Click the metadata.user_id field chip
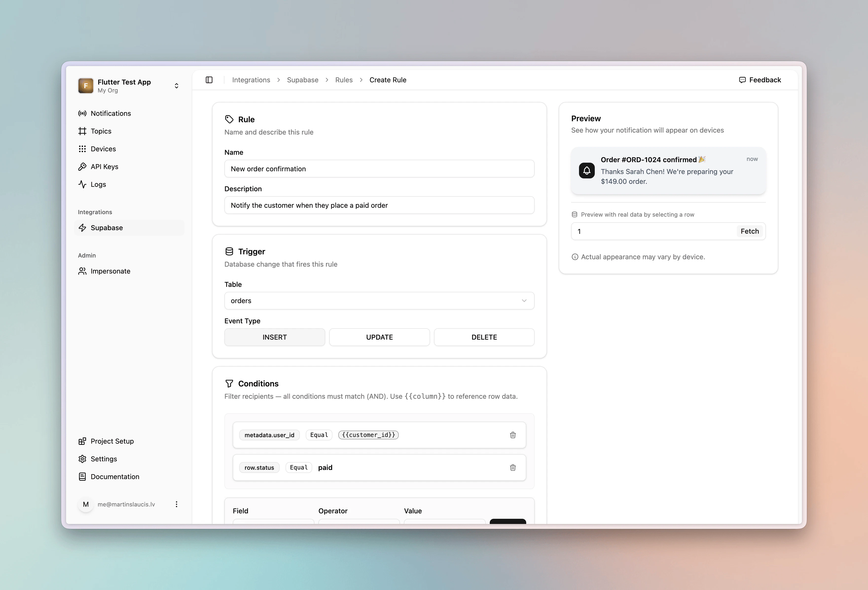Screen dimensions: 868x590 pos(269,435)
